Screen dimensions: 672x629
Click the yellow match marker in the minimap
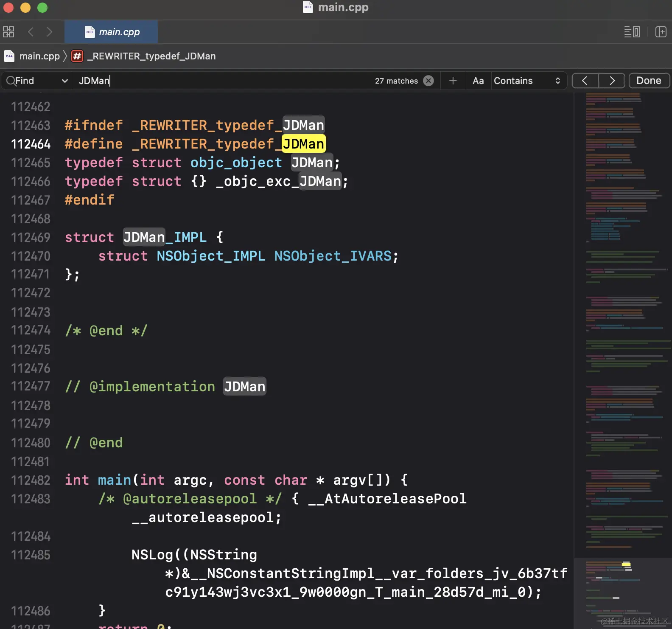pos(627,564)
